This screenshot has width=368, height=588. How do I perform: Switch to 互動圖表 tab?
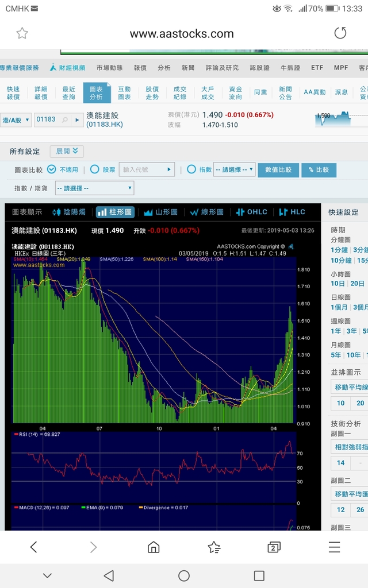(x=124, y=93)
